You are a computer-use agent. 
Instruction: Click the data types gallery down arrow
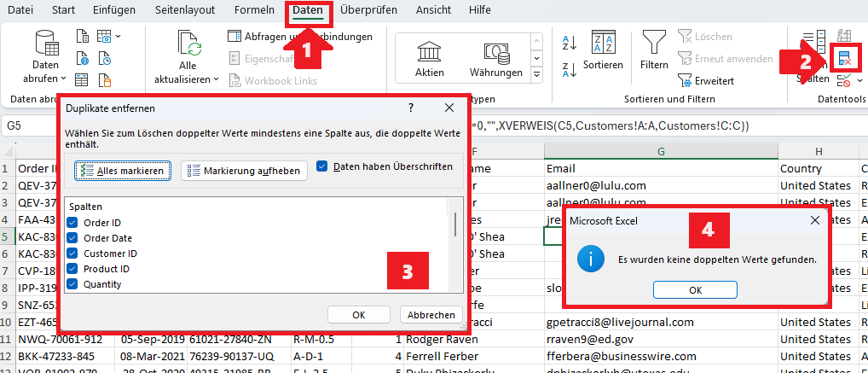[x=536, y=58]
